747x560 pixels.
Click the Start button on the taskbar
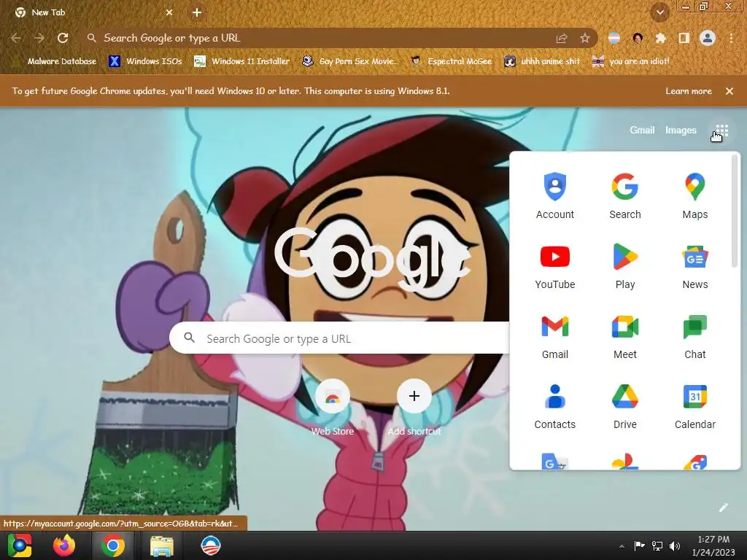20,545
